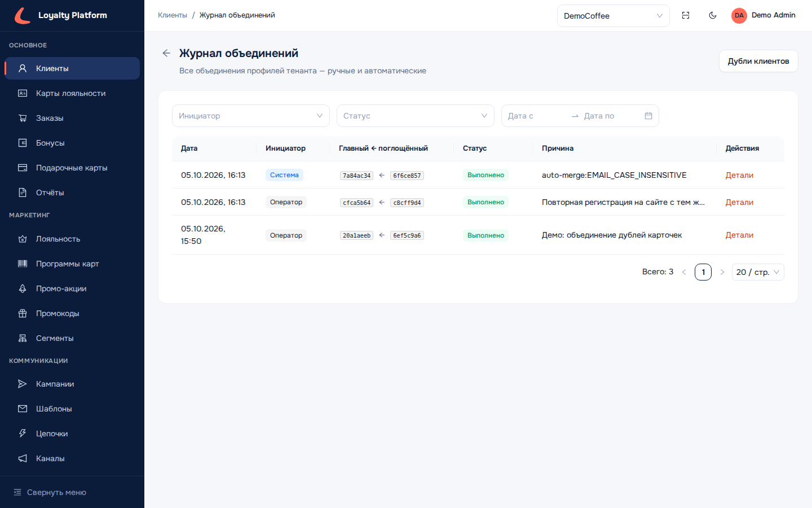Open the Инициатор filter dropdown
812x508 pixels.
pyautogui.click(x=251, y=116)
